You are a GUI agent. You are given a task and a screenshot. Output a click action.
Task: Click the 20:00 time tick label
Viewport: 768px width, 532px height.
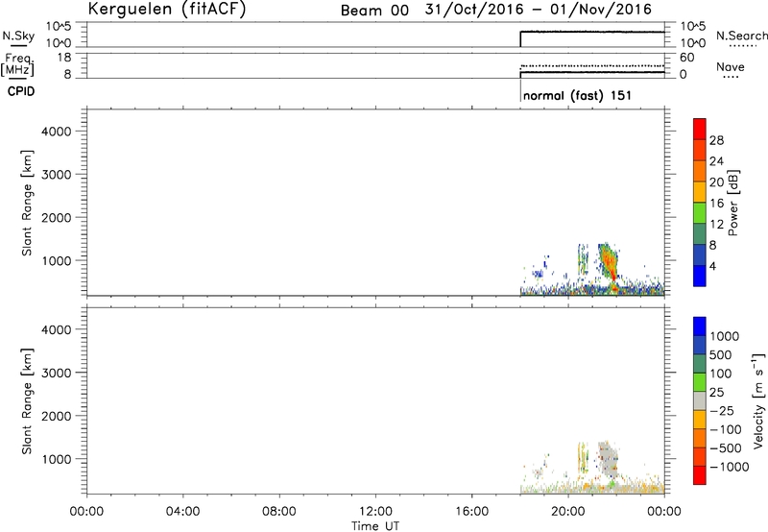(x=568, y=512)
